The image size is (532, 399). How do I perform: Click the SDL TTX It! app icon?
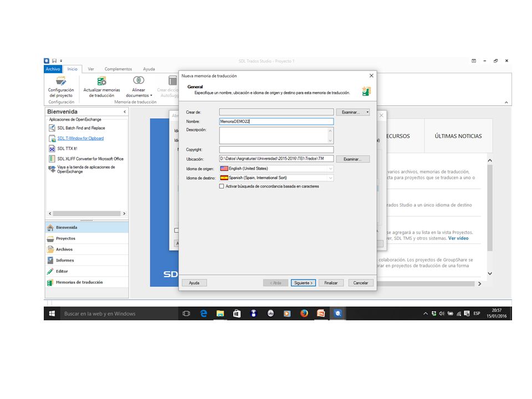pos(52,149)
